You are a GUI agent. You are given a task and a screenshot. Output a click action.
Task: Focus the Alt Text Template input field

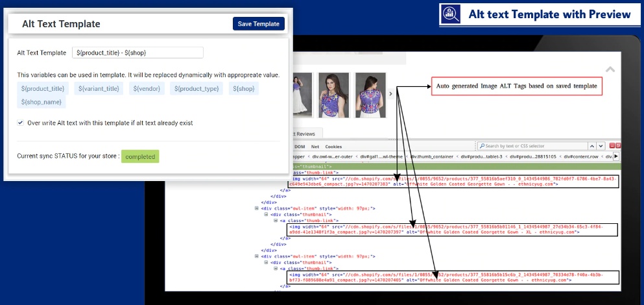click(x=137, y=53)
